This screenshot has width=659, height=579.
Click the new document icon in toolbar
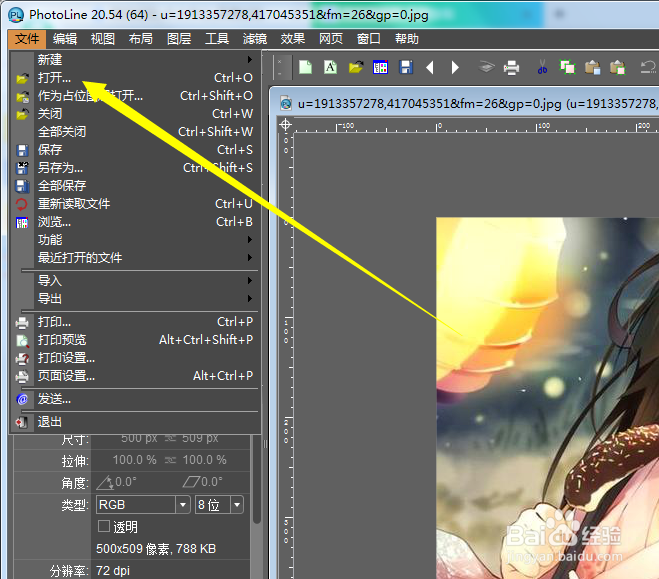point(306,67)
